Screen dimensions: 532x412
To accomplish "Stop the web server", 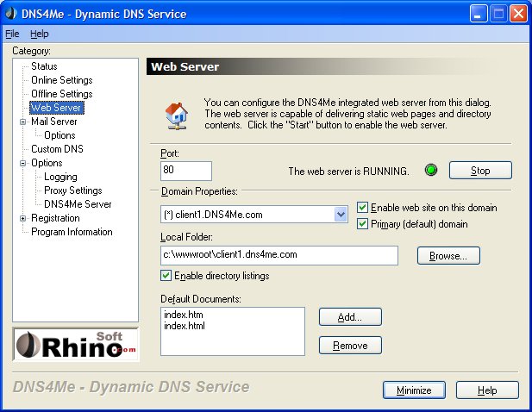I will [480, 170].
